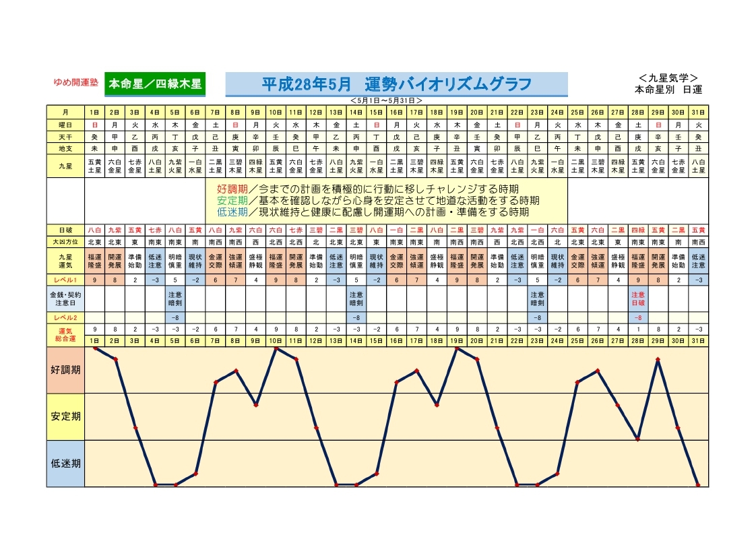The height and width of the screenshot is (535, 756).
Task: Select the 金銭・契約注意日 row header
Action: [65, 298]
